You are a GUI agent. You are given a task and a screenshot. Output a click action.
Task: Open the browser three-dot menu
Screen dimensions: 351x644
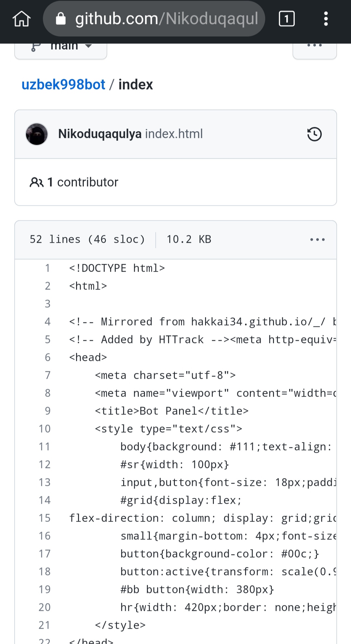(326, 19)
